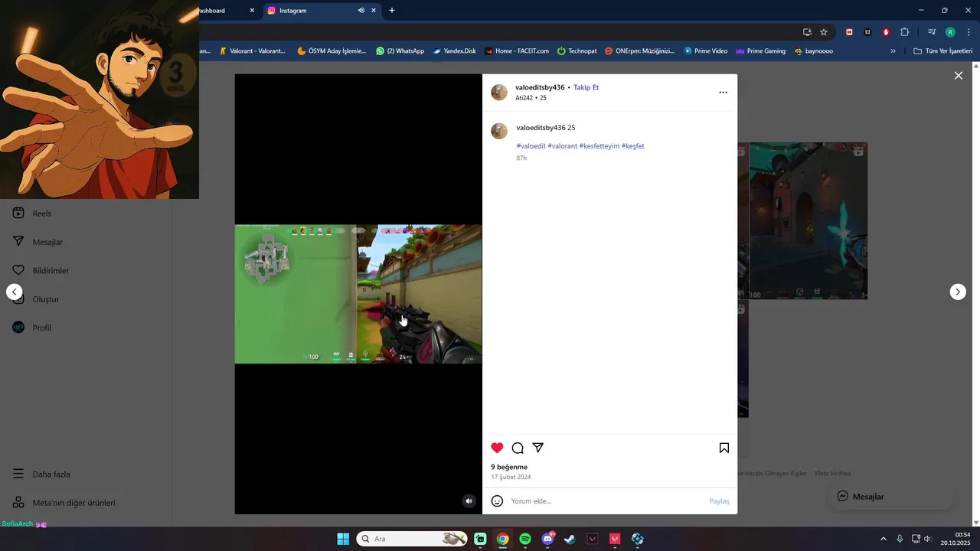Viewport: 980px width, 551px height.
Task: Open the 'Tüm Yer İşaretleri' bookmarks folder
Action: (x=942, y=51)
